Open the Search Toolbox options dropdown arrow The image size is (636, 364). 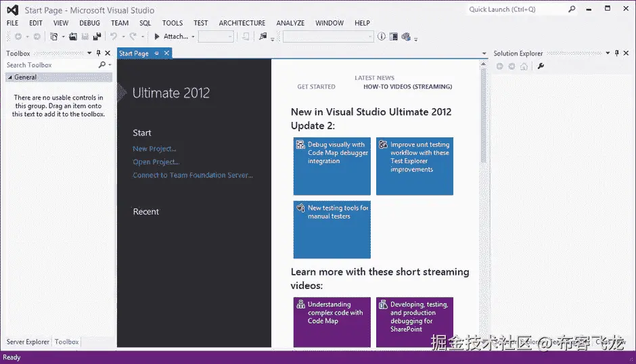click(x=110, y=64)
